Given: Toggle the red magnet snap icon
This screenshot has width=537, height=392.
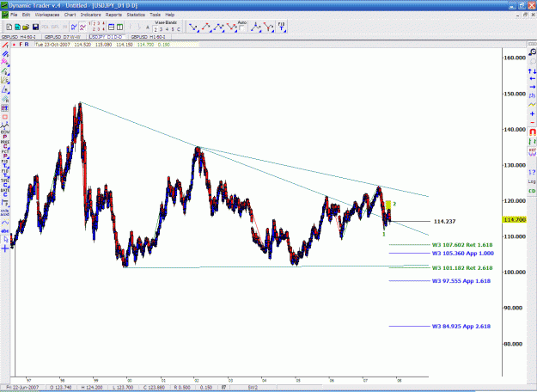Looking at the screenshot, I should point(532,132).
